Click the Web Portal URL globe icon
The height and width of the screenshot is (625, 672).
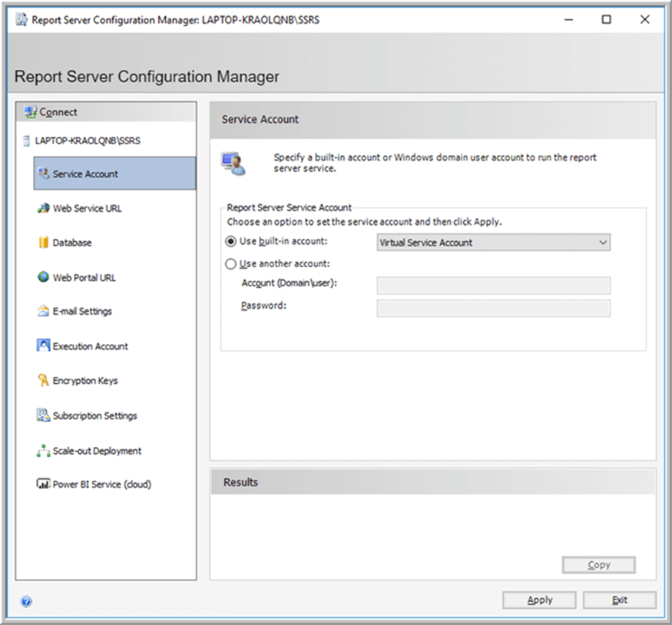pos(43,277)
